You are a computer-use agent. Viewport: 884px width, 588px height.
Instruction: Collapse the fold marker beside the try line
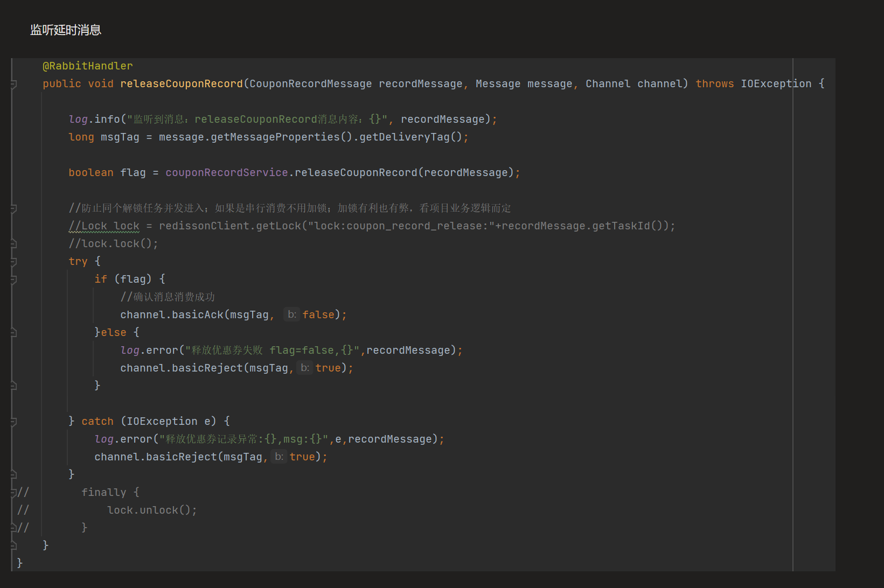[13, 262]
